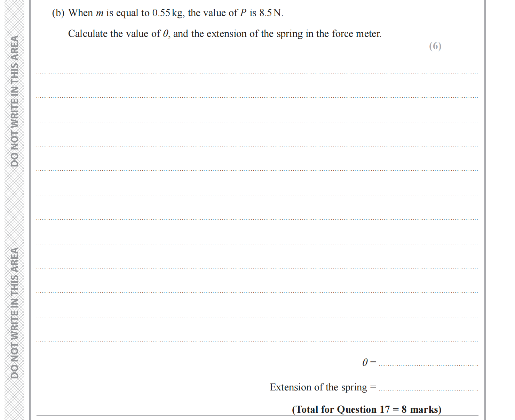Click the (6) marks indicator
515x420 pixels.
pyautogui.click(x=435, y=46)
